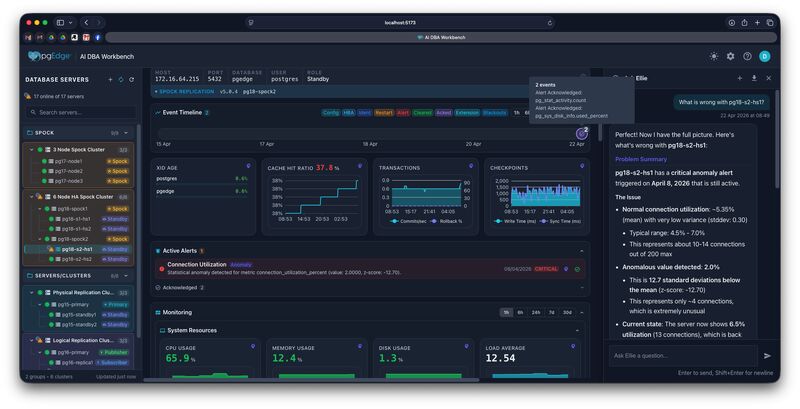Screen dimensions: 800x409
Task: Click the AI analysis icon on Disk Usage card
Action: pyautogui.click(x=466, y=346)
